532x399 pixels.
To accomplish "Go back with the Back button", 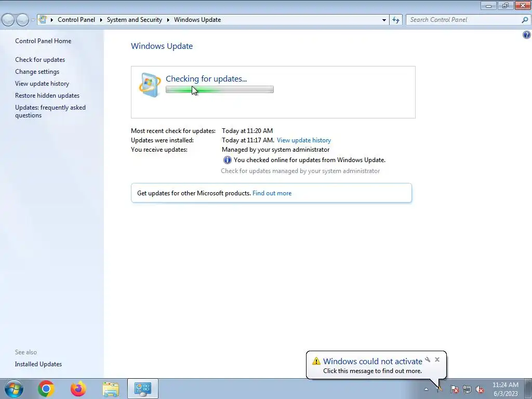I will [x=8, y=20].
